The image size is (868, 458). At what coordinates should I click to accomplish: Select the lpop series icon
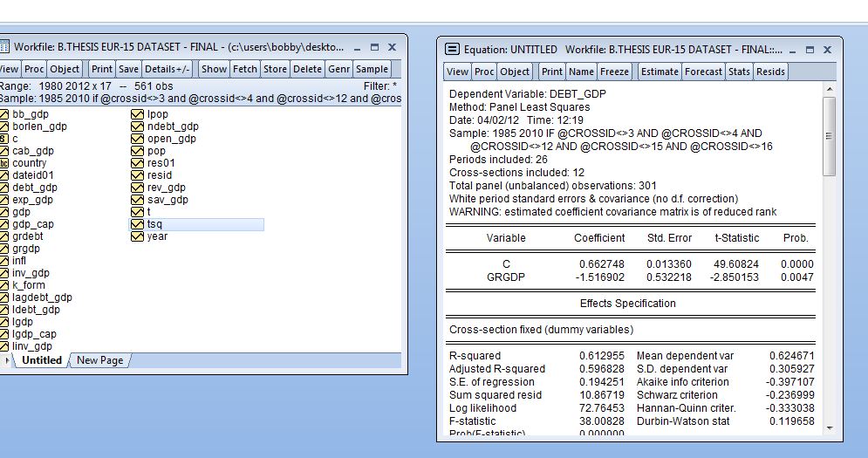point(137,114)
